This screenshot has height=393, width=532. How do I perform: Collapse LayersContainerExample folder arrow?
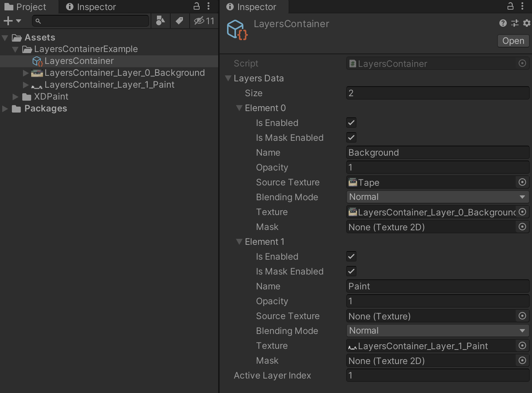(15, 49)
